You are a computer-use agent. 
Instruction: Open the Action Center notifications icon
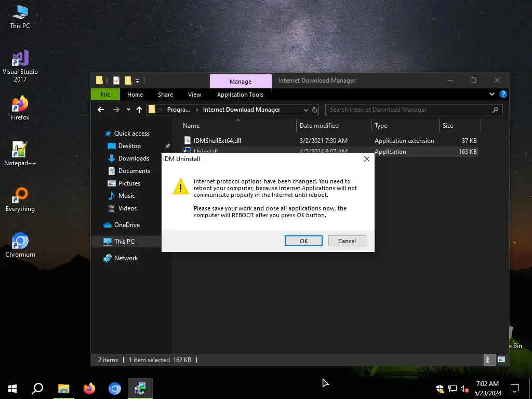pos(515,389)
